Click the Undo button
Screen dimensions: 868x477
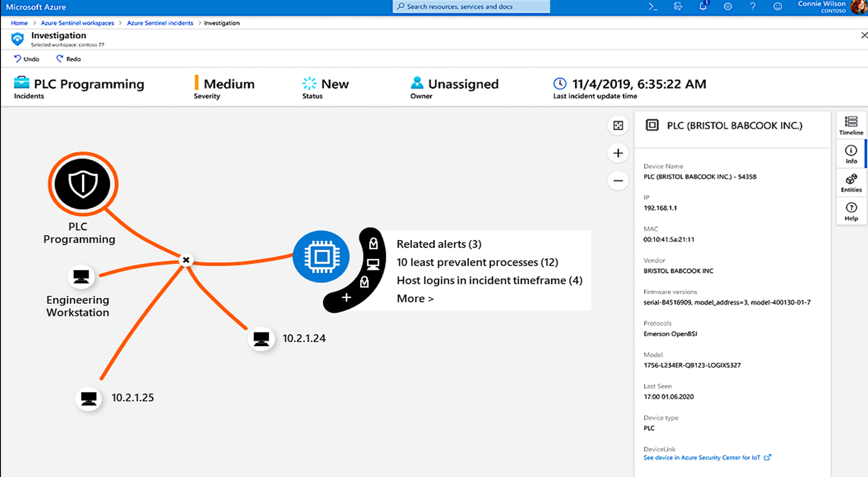[26, 59]
